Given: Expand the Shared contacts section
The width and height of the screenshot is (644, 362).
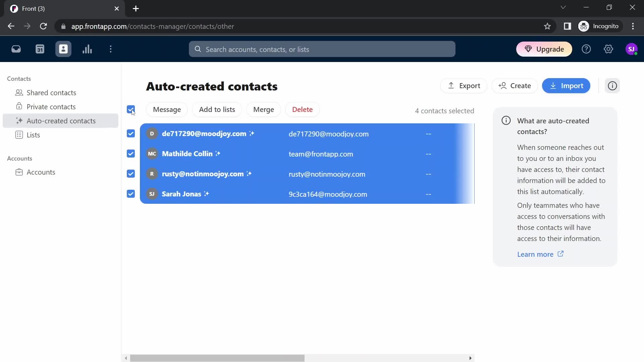Looking at the screenshot, I should [51, 93].
